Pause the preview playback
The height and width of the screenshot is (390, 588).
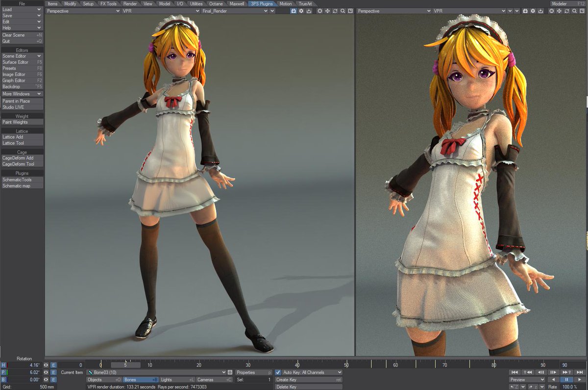click(x=566, y=380)
